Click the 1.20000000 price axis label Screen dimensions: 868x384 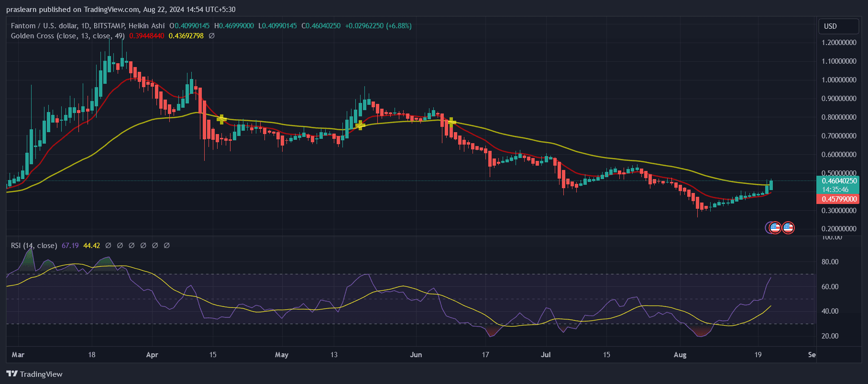tap(839, 43)
